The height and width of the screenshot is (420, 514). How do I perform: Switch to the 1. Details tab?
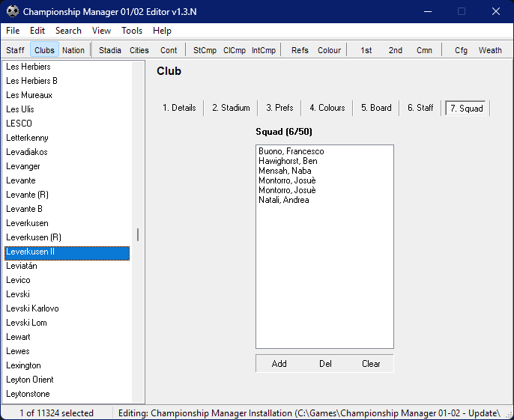tap(179, 108)
